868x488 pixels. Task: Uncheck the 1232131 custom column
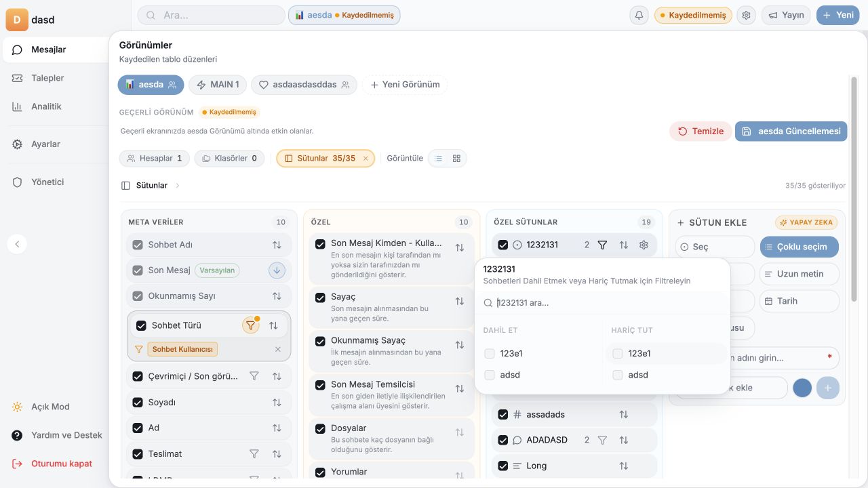502,245
